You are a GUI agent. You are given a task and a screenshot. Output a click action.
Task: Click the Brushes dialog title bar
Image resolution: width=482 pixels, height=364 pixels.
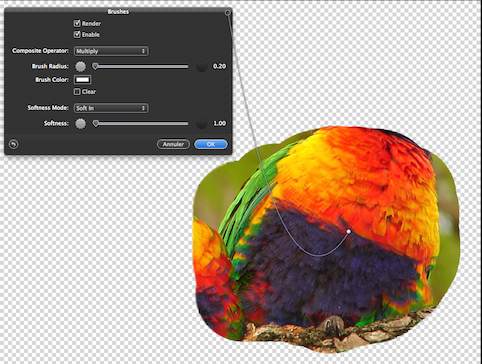[118, 12]
